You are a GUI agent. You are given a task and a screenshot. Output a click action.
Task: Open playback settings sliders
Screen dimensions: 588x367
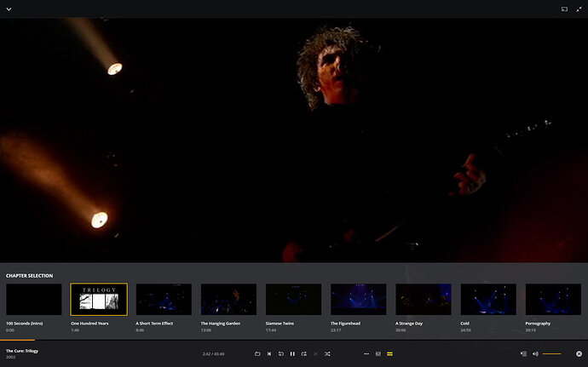tap(378, 353)
